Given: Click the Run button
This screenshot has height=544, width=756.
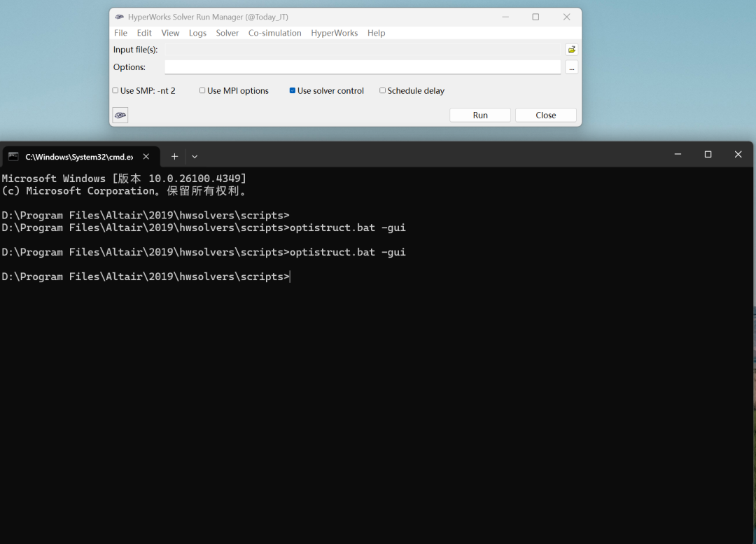Looking at the screenshot, I should (480, 116).
